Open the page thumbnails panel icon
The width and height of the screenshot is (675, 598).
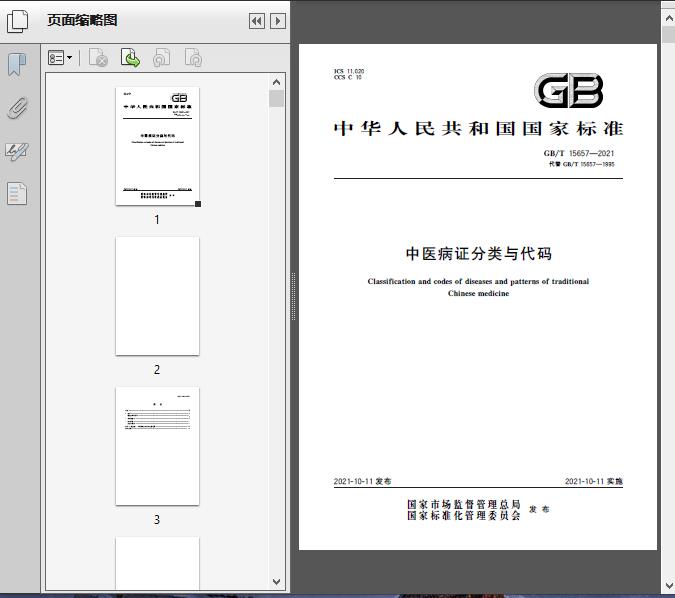coord(18,21)
